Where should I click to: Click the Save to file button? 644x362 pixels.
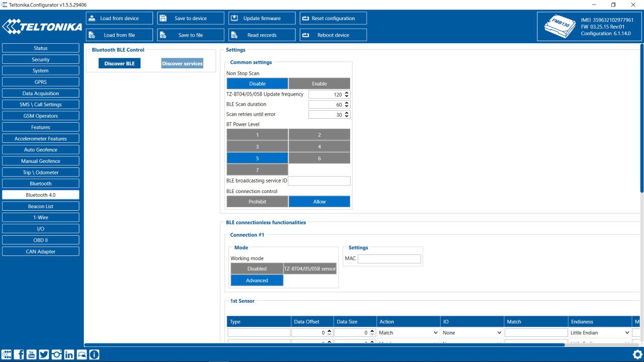coord(191,35)
